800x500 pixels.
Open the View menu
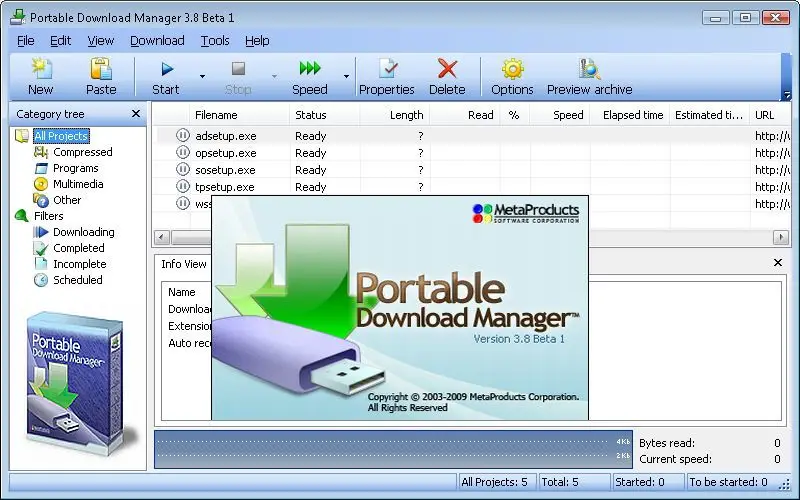point(101,41)
